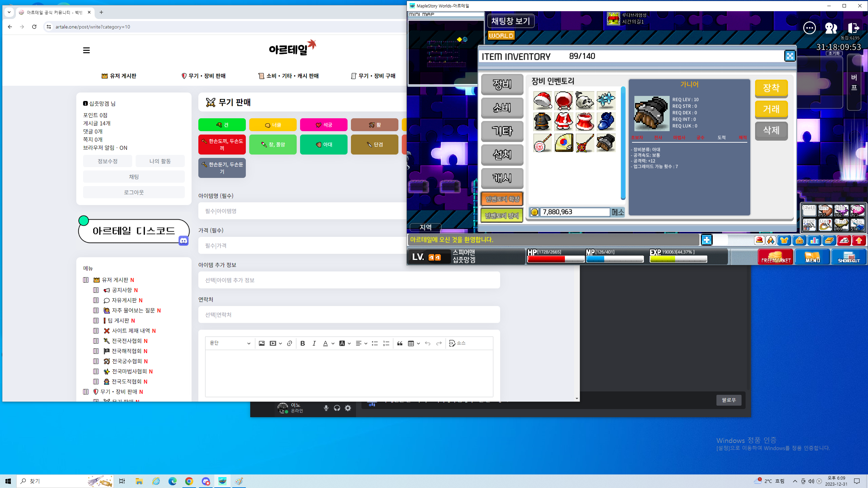Viewport: 868px width, 488px height.
Task: Open the friends/party icon at top right
Action: pos(831,28)
